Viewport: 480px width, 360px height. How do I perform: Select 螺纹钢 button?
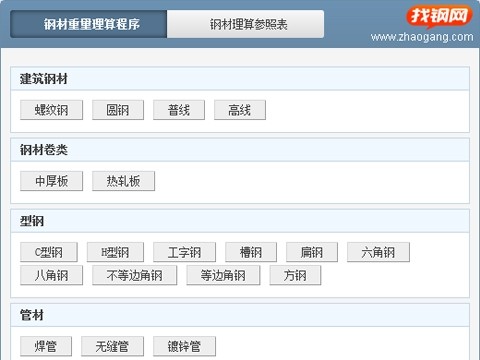pyautogui.click(x=51, y=110)
